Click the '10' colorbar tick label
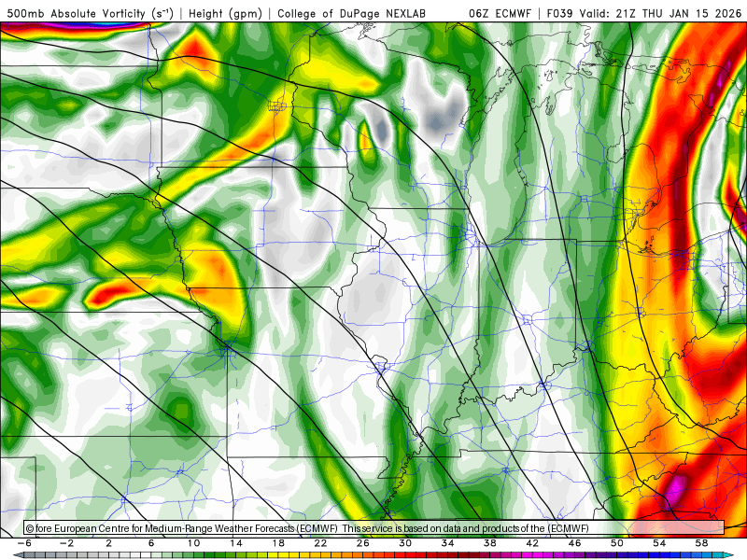 pyautogui.click(x=193, y=543)
